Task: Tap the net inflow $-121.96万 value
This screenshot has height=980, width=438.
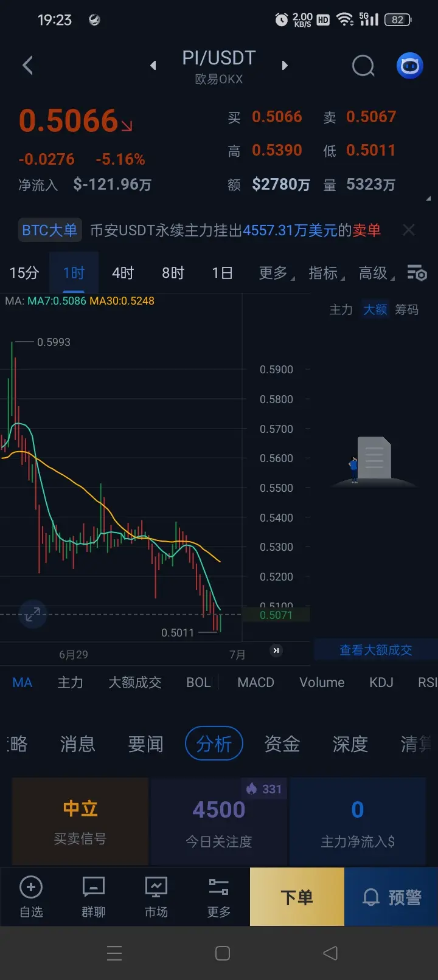Action: coord(113,184)
